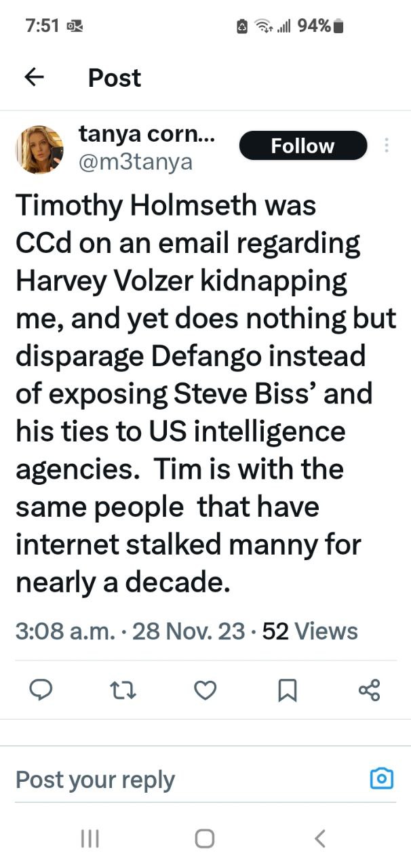Open the three-dot overflow menu
This screenshot has height=868, width=411.
coord(386,144)
